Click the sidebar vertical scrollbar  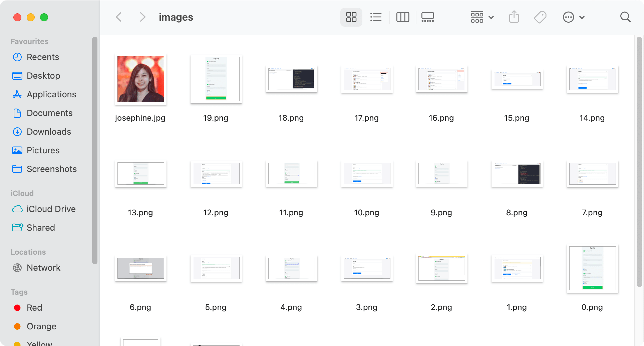[95, 150]
